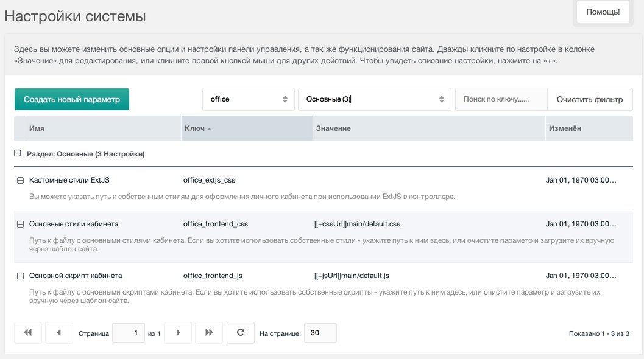The width and height of the screenshot is (644, 359).
Task: Click the 'Показано 1 - 3 из 3' status text
Action: tap(599, 333)
